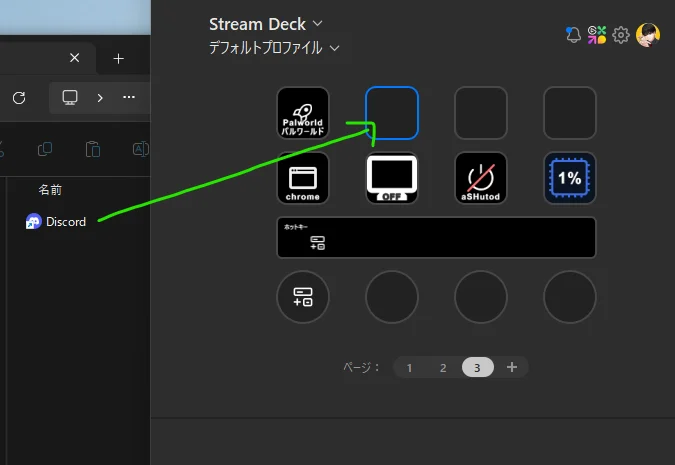Select the Discord shortcut in Explorer
The height and width of the screenshot is (465, 675).
click(56, 222)
